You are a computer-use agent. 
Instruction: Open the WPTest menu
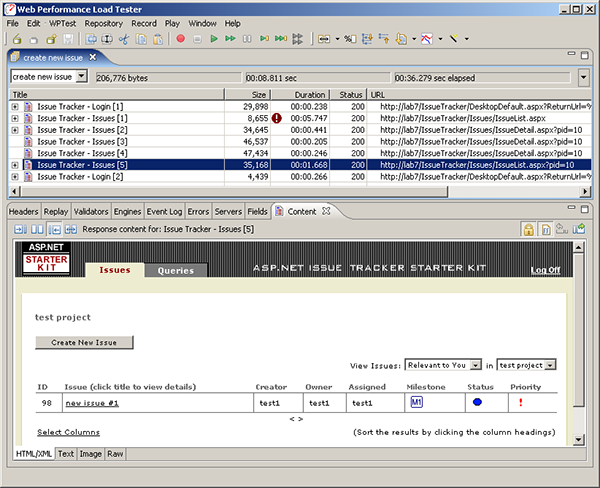[x=62, y=24]
